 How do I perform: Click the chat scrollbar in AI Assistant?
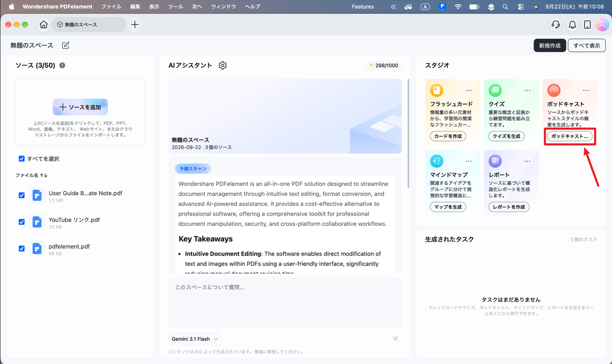(408, 133)
